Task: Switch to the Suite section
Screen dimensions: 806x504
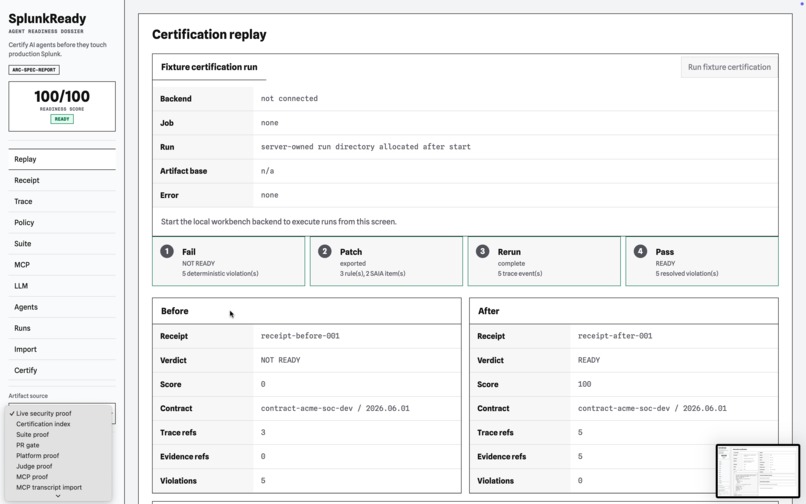Action: click(62, 244)
